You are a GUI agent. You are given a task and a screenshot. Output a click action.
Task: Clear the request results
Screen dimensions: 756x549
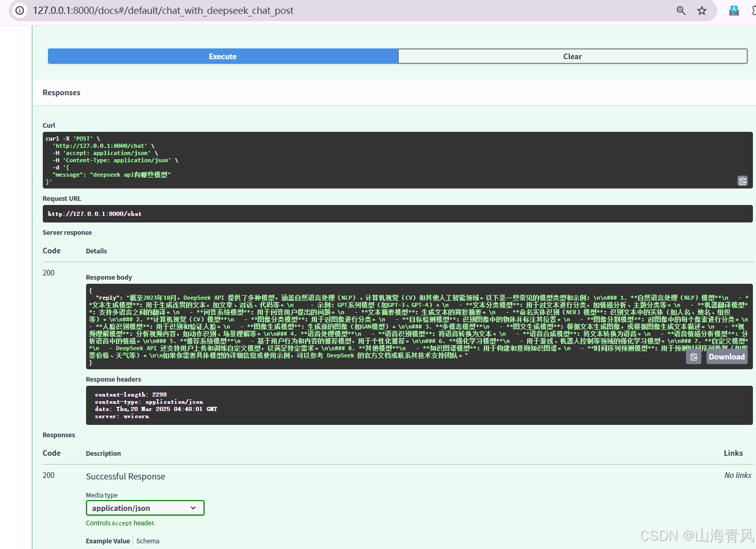[573, 56]
